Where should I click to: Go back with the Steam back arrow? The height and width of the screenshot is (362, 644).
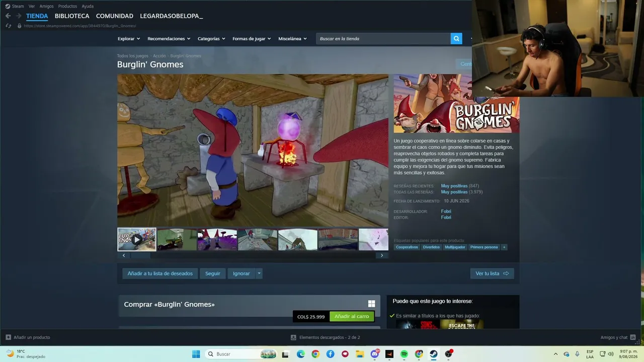(x=8, y=16)
